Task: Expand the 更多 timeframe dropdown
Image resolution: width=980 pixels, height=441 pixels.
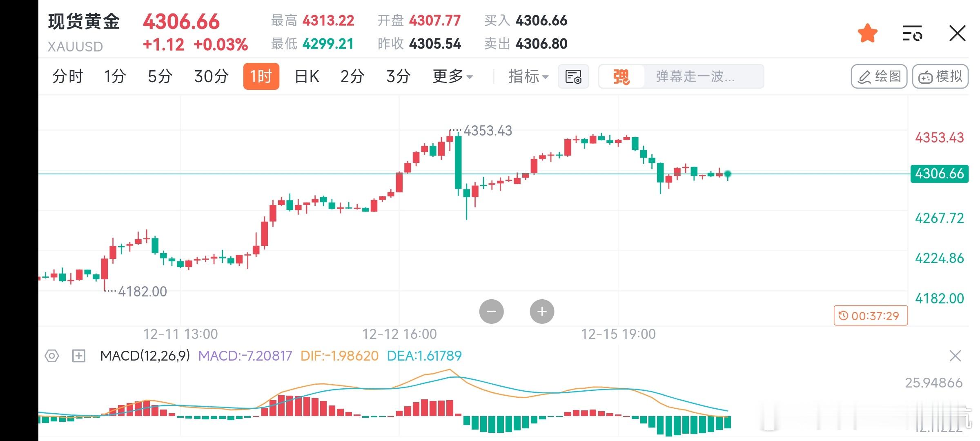Action: tap(452, 76)
